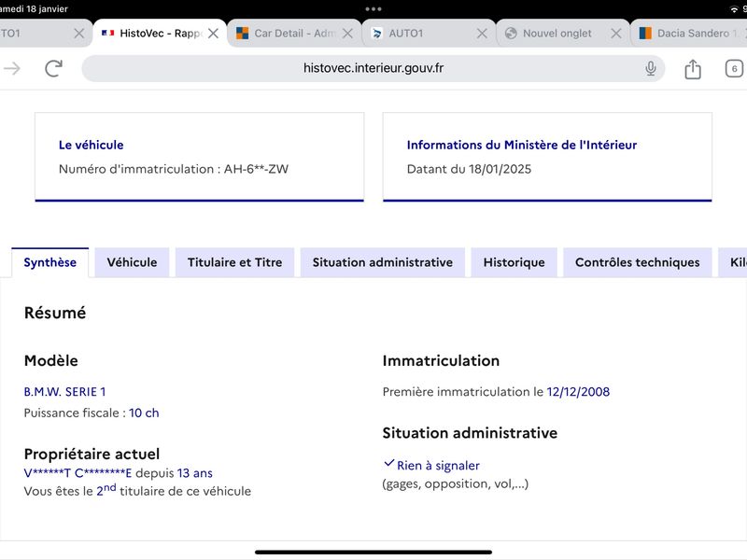The width and height of the screenshot is (747, 560).
Task: Open the Synthèse report tab
Action: [x=50, y=262]
